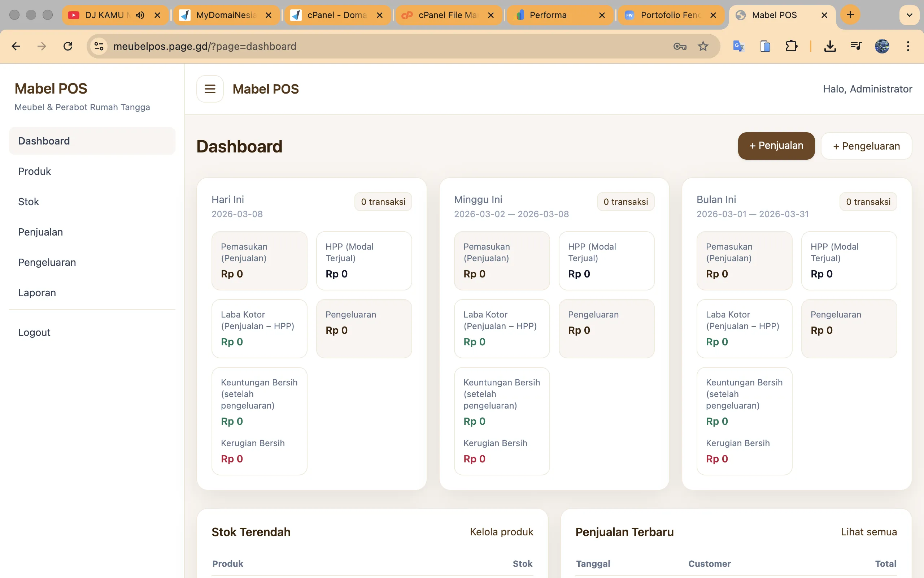Open the Google Translate extension icon

point(739,46)
